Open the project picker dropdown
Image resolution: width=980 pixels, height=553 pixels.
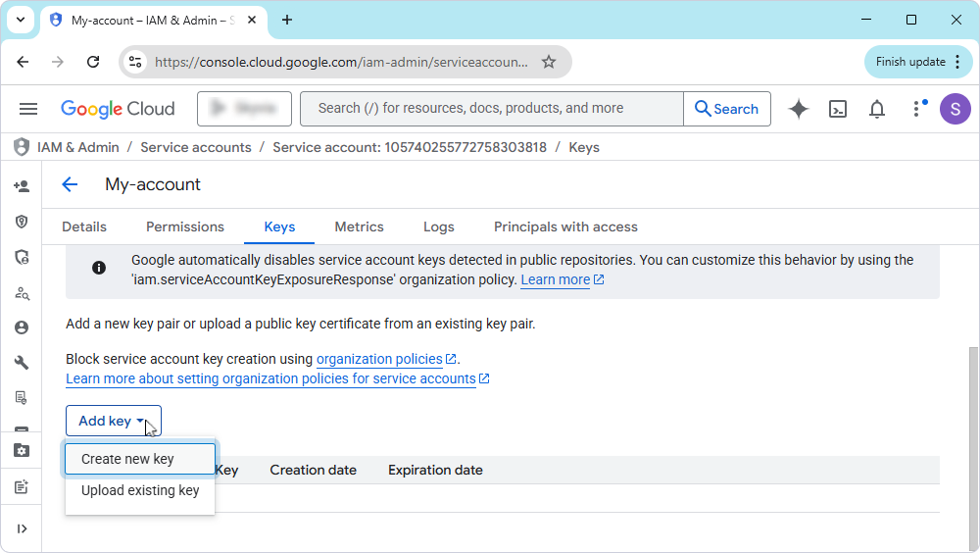pos(244,109)
